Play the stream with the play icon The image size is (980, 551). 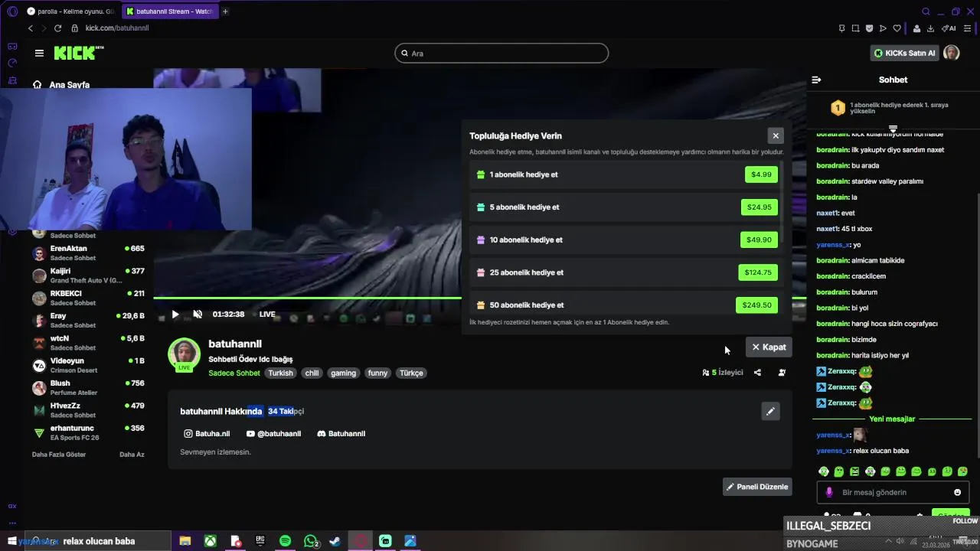(x=175, y=315)
